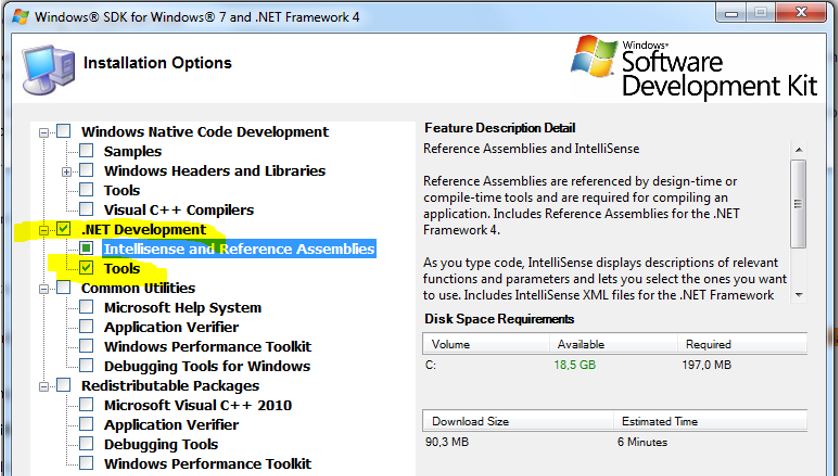
Task: Collapse the Windows Native Code Development node
Action: pos(44,132)
